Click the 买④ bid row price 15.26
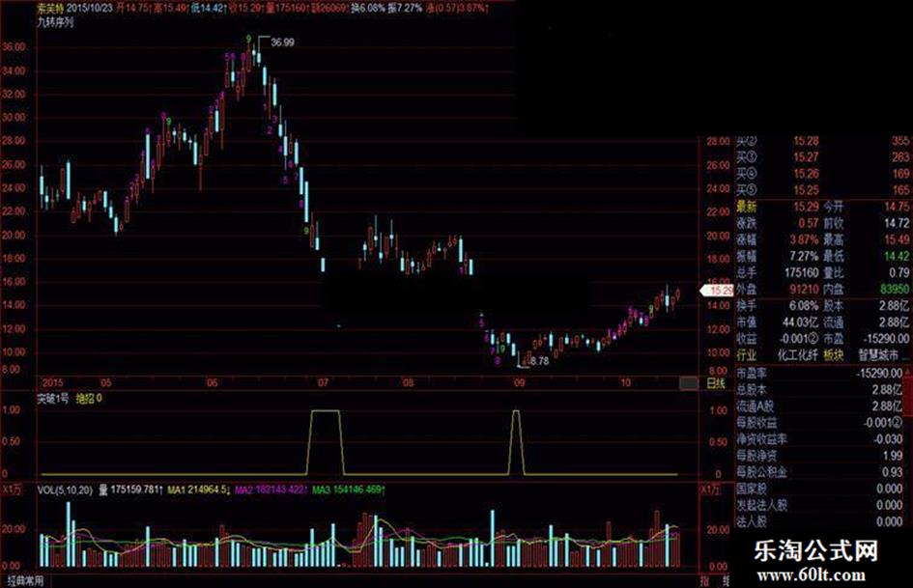913x588 pixels. click(806, 174)
